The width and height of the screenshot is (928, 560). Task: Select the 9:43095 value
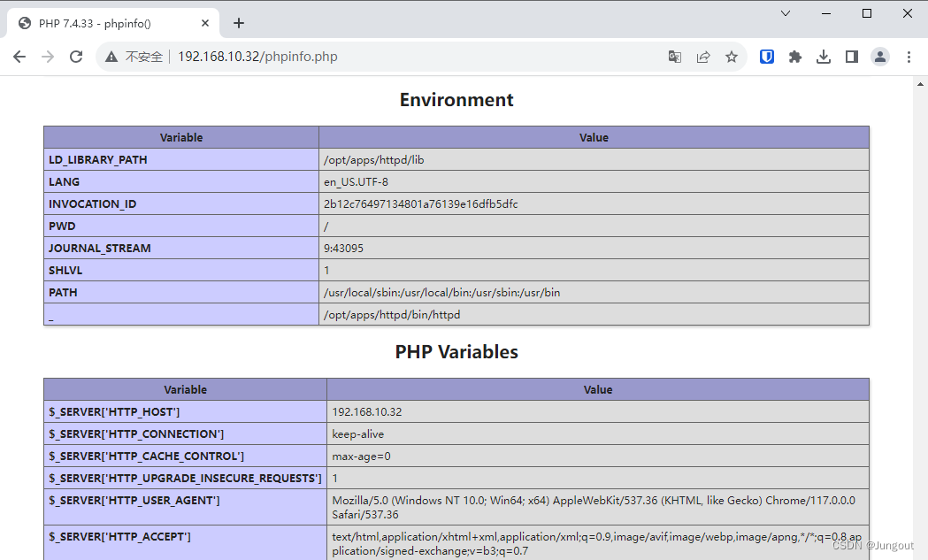coord(343,248)
